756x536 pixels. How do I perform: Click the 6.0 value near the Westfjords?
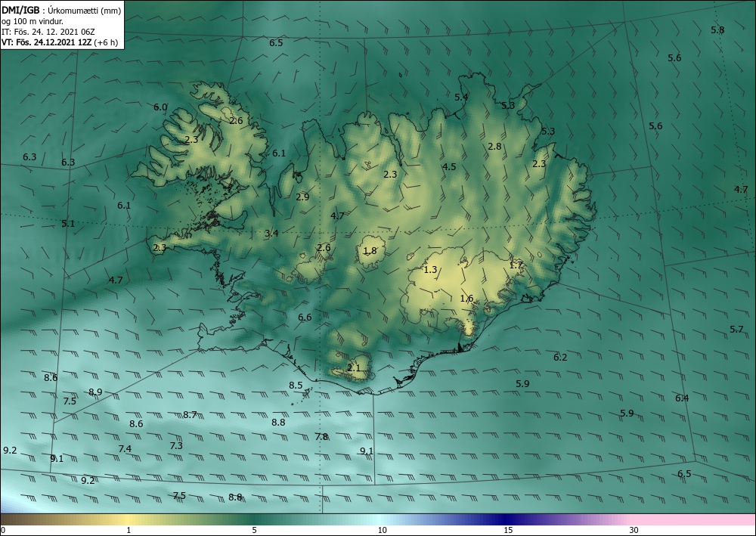tap(160, 107)
